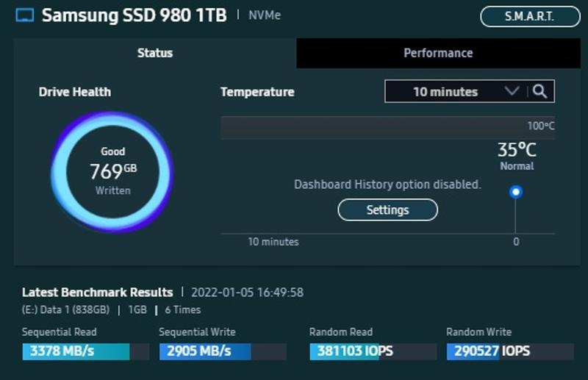Click the Dashboard History option disabled message

[387, 184]
